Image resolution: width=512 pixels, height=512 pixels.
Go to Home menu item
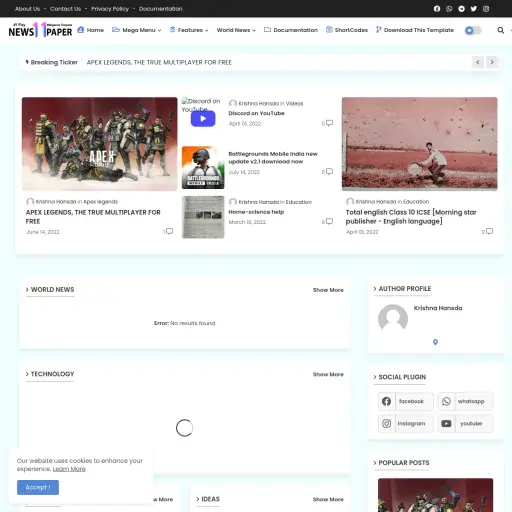pos(90,30)
